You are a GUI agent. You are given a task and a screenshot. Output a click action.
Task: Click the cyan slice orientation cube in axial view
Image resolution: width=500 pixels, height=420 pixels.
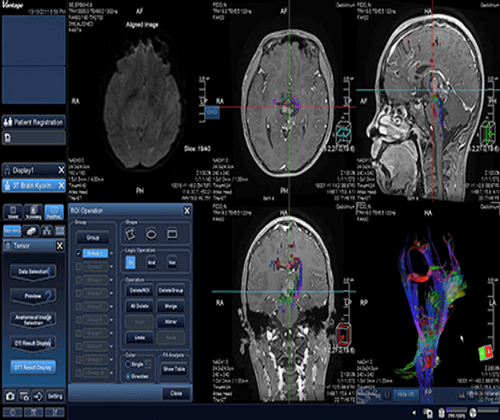pos(344,132)
